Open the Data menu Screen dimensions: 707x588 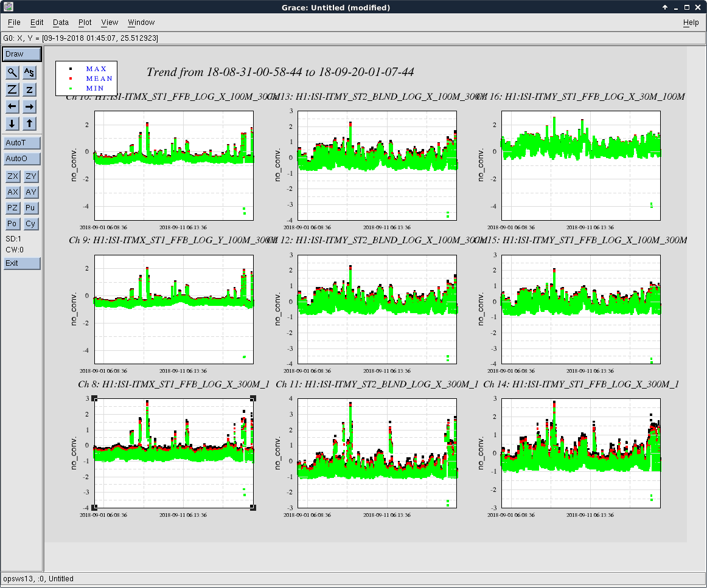coord(60,22)
